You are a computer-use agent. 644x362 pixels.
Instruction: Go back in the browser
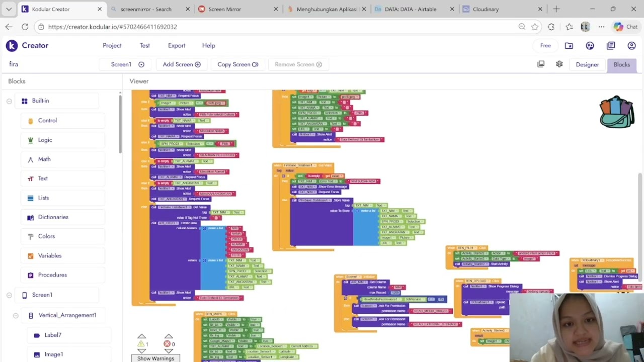tap(9, 27)
